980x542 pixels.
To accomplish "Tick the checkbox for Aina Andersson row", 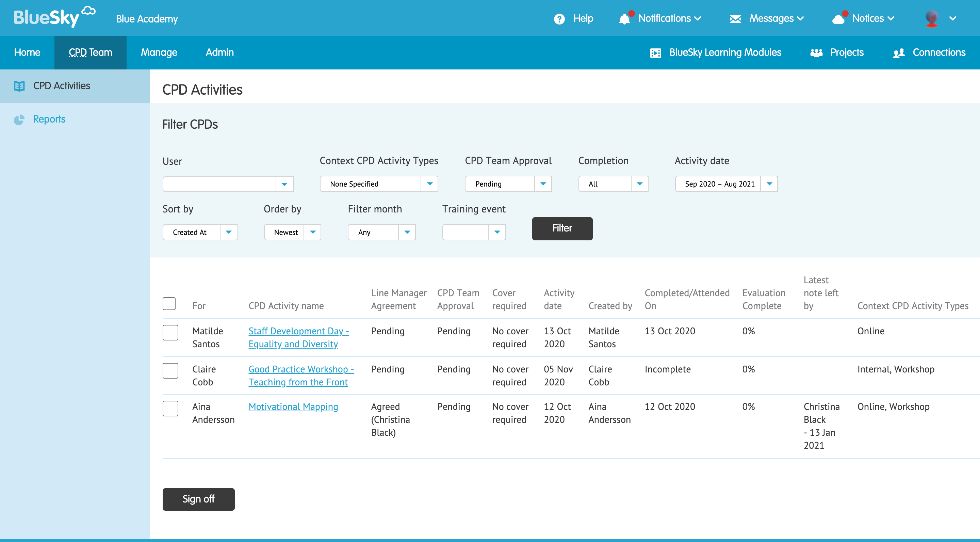I will (x=170, y=409).
